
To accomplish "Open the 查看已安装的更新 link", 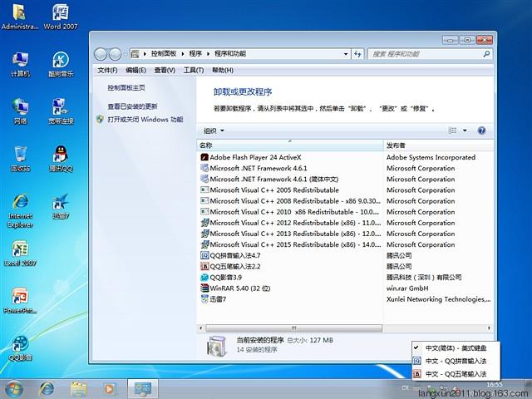I will pos(132,106).
